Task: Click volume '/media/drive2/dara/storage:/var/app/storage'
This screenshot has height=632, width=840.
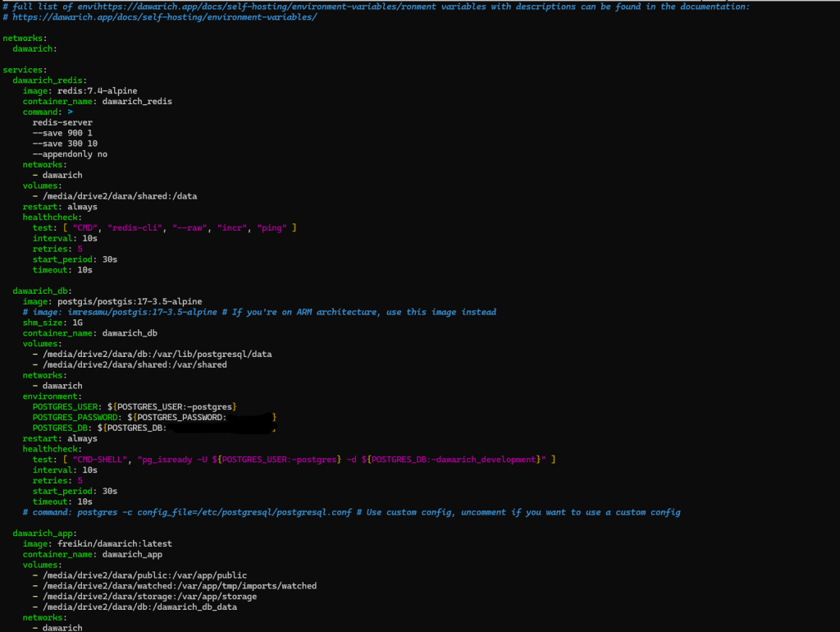Action: pos(150,597)
